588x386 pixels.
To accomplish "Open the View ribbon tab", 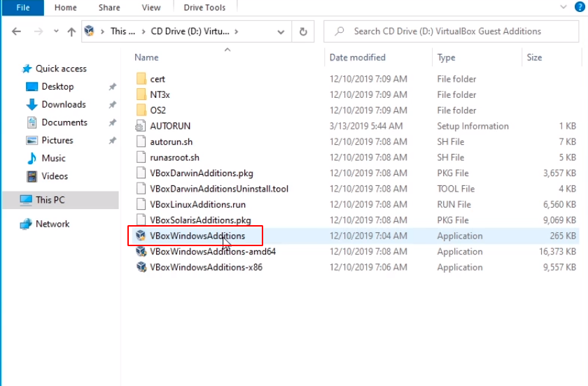I will click(151, 8).
